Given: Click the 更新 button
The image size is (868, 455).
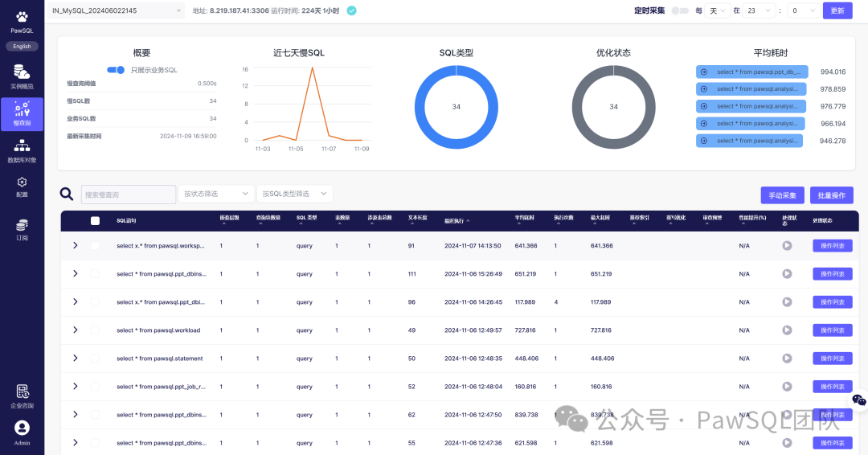Looking at the screenshot, I should (837, 10).
